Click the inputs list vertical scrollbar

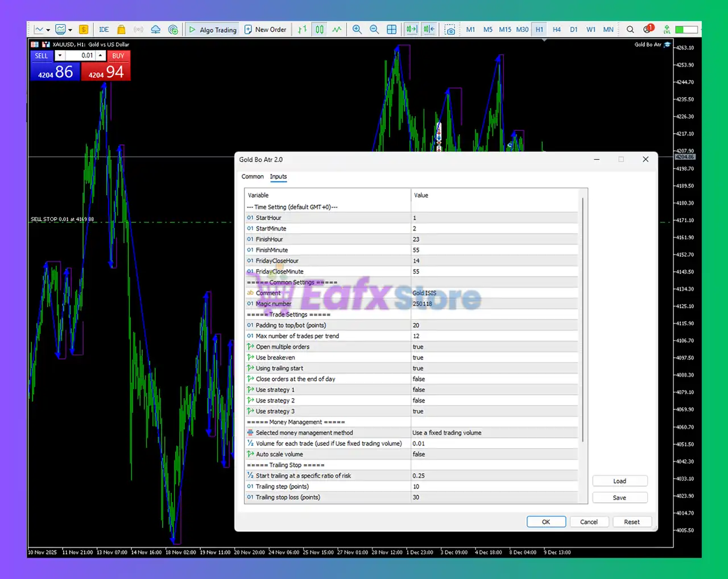pos(582,319)
